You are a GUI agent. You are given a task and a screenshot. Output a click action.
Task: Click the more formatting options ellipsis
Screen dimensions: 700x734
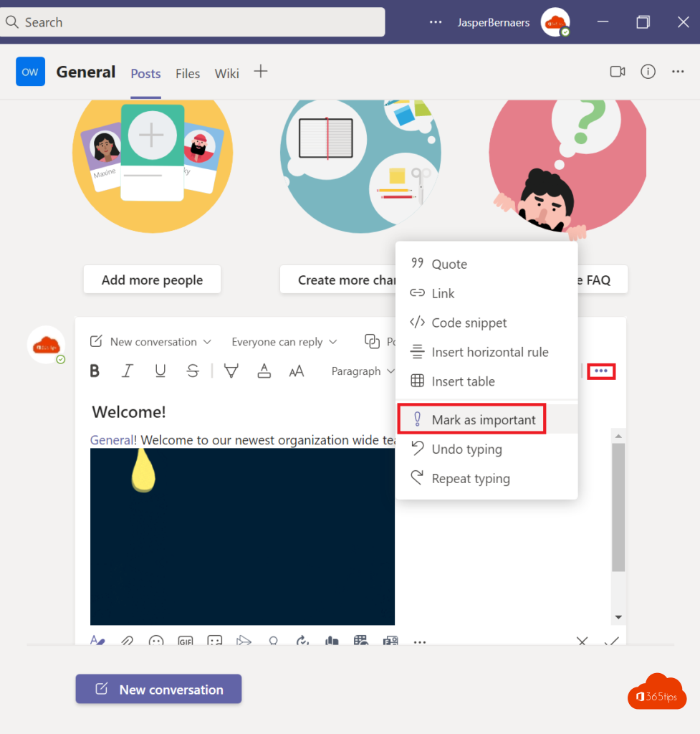pos(601,371)
